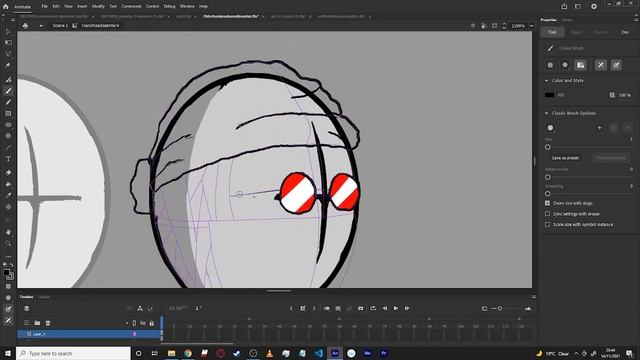640x360 pixels.
Task: Go to next keyframe arrow
Action: 314,309
